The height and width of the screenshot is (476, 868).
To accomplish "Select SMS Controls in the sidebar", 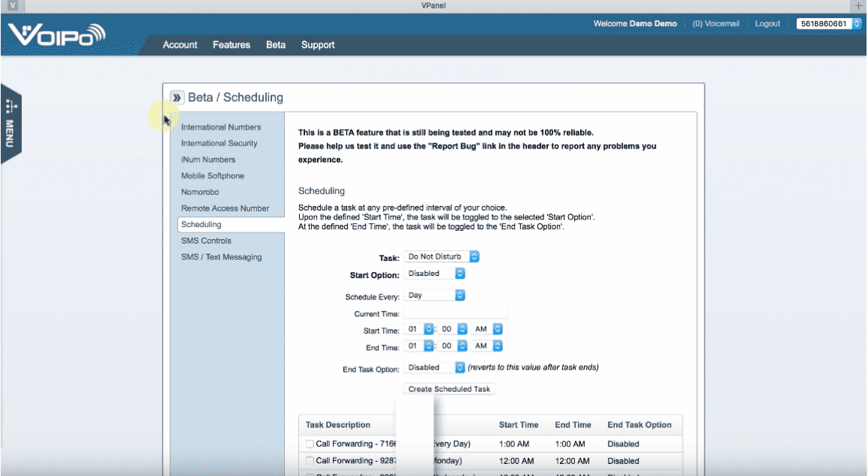I will coord(206,241).
